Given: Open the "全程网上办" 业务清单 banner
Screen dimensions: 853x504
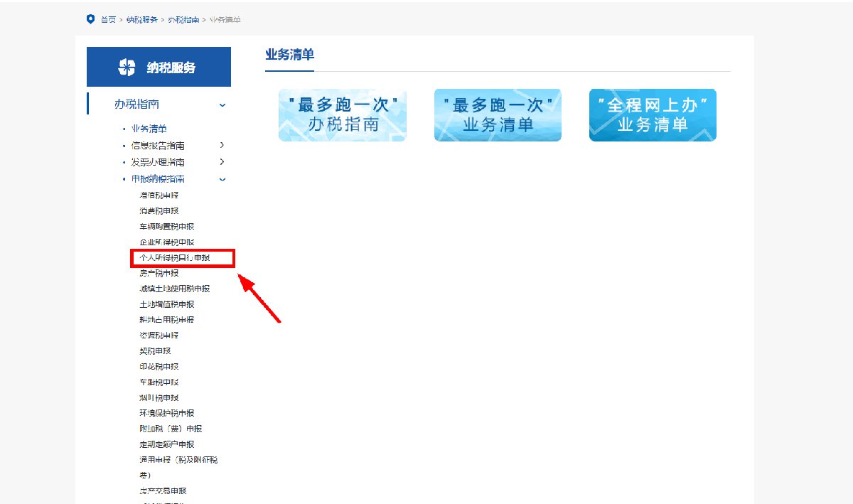Looking at the screenshot, I should pyautogui.click(x=653, y=115).
